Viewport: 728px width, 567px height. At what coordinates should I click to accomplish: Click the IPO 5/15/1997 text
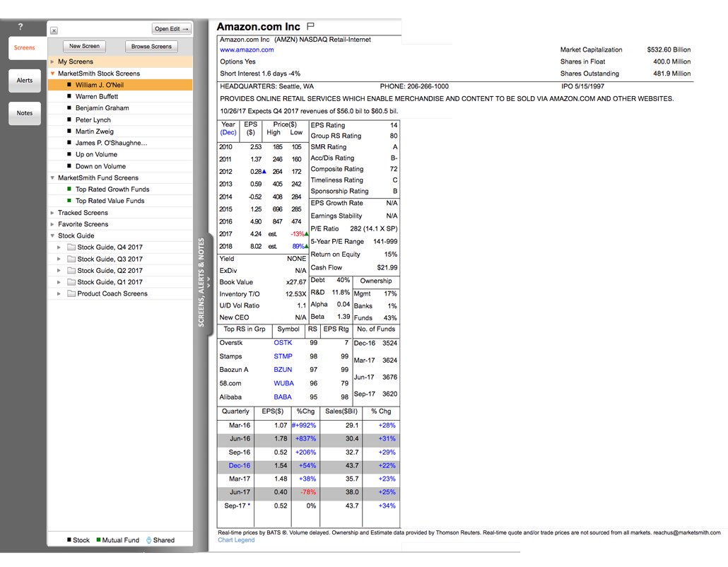click(x=582, y=86)
